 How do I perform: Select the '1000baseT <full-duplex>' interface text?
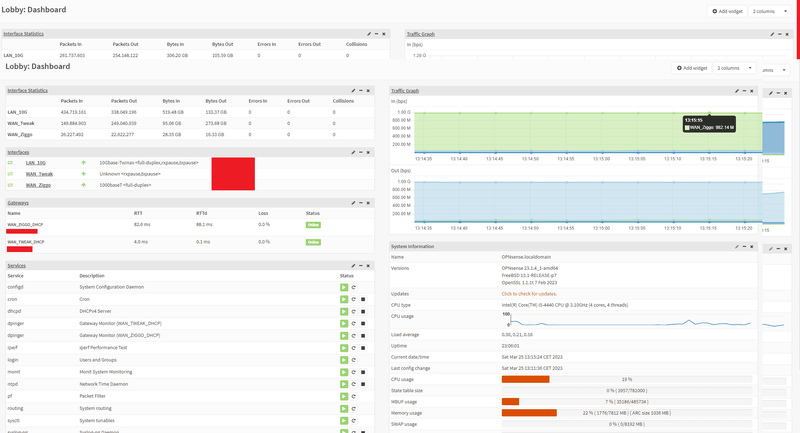click(x=125, y=185)
